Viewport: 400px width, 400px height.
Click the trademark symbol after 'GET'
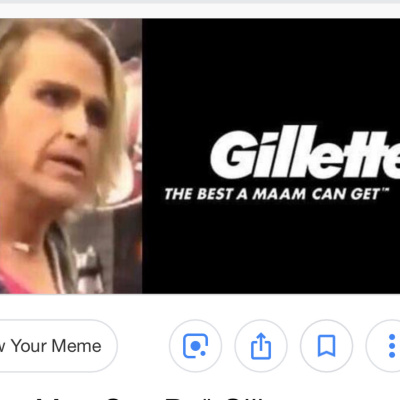pyautogui.click(x=384, y=190)
